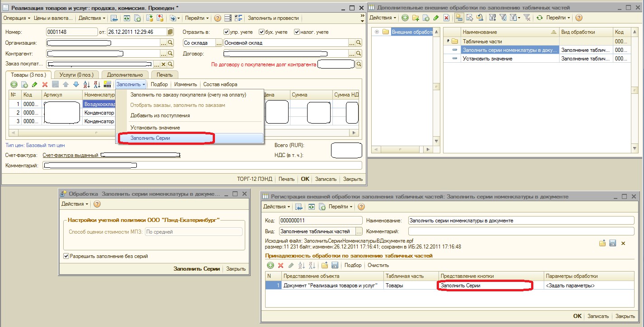Open magnifier next to Основной склад field
644x327 pixels.
tap(359, 42)
